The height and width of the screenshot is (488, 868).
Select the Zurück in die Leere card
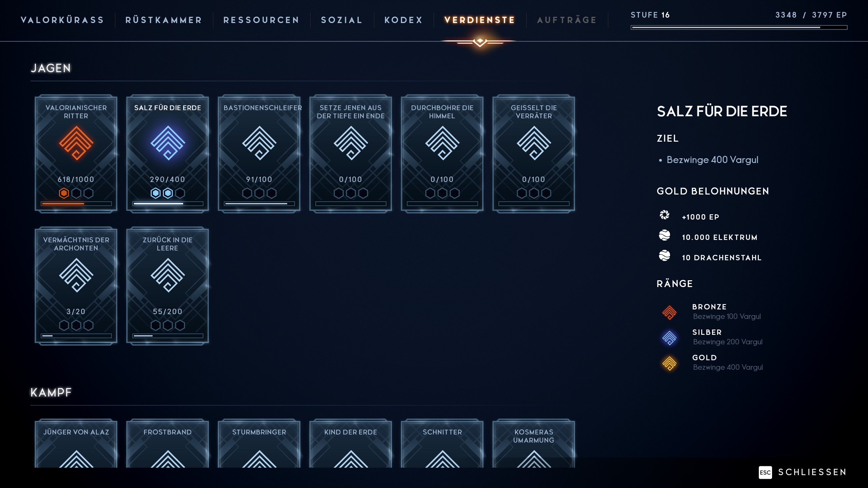pyautogui.click(x=167, y=286)
